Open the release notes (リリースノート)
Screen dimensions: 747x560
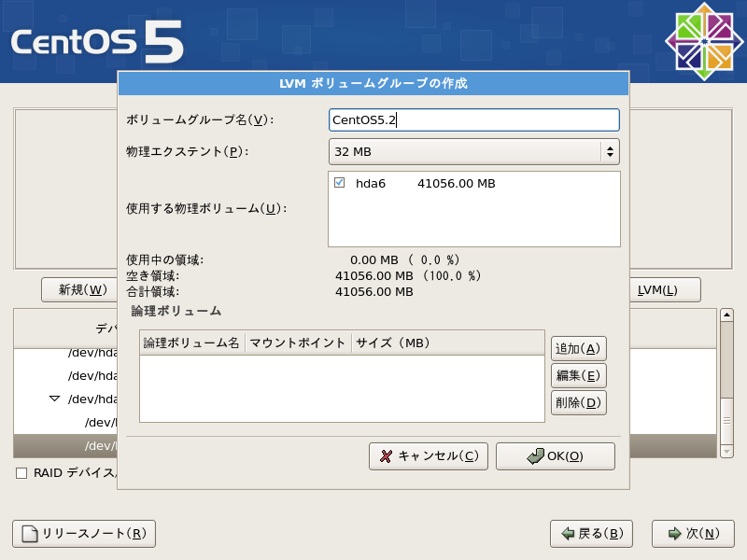click(x=84, y=534)
